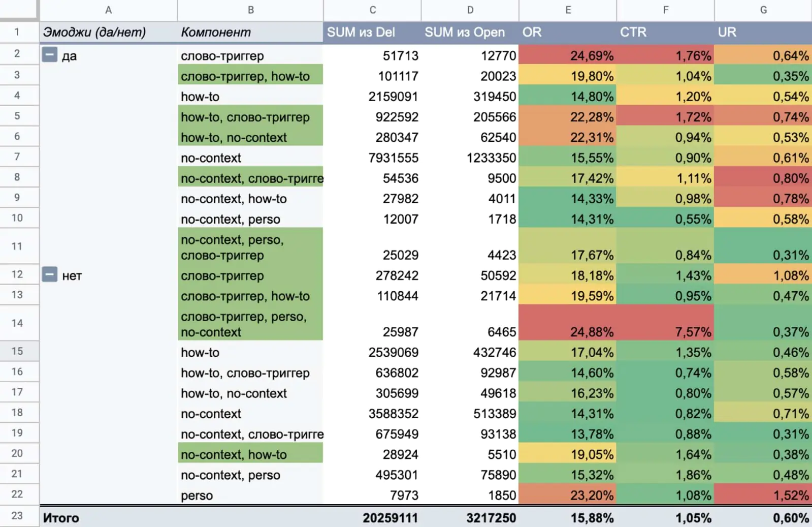Select column C header
812x527 pixels.
372,10
